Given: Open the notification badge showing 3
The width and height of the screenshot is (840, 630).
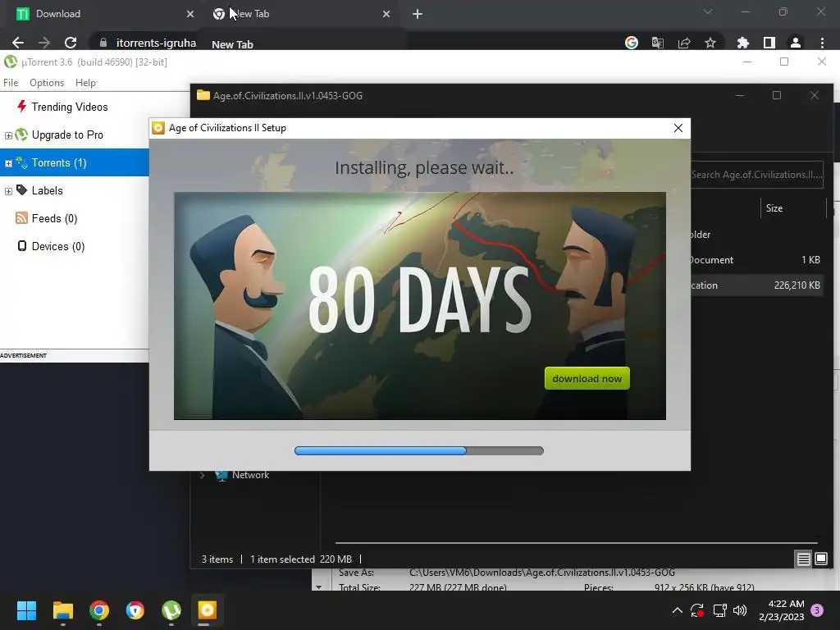Looking at the screenshot, I should tap(817, 610).
